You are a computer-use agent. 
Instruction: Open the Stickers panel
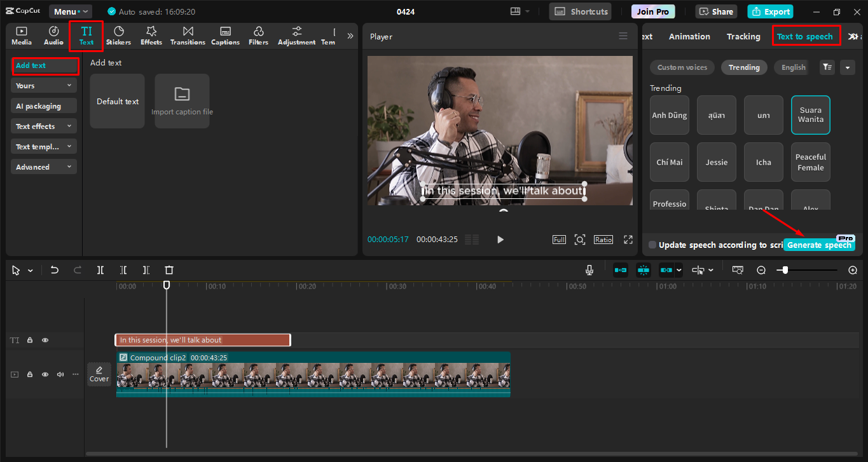click(118, 36)
